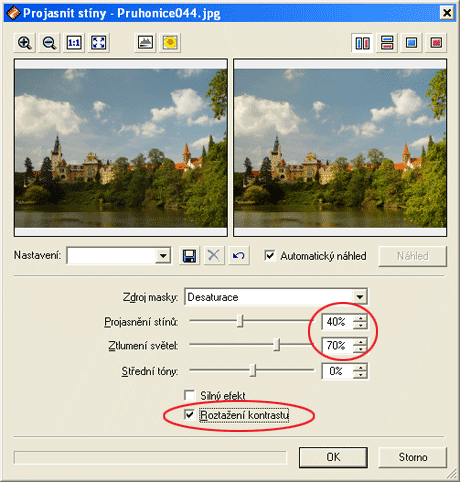
Task: Select stacked horizontal preview layout
Action: (x=387, y=43)
